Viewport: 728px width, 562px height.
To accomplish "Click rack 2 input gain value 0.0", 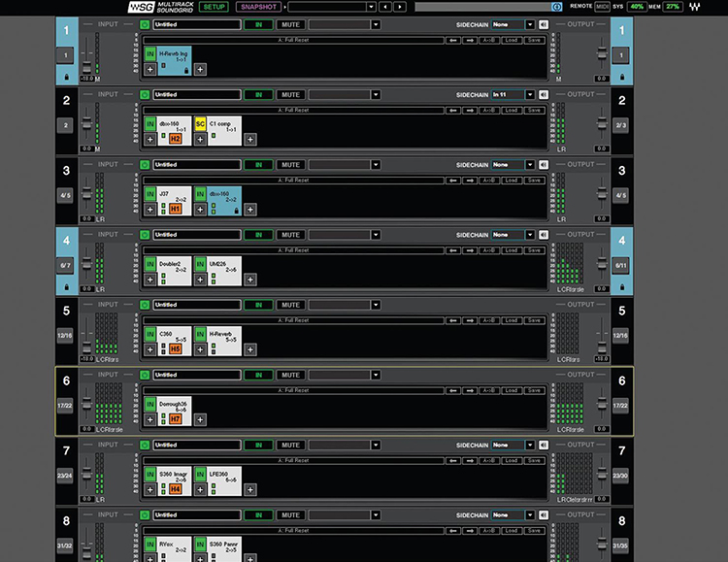I will click(x=86, y=149).
